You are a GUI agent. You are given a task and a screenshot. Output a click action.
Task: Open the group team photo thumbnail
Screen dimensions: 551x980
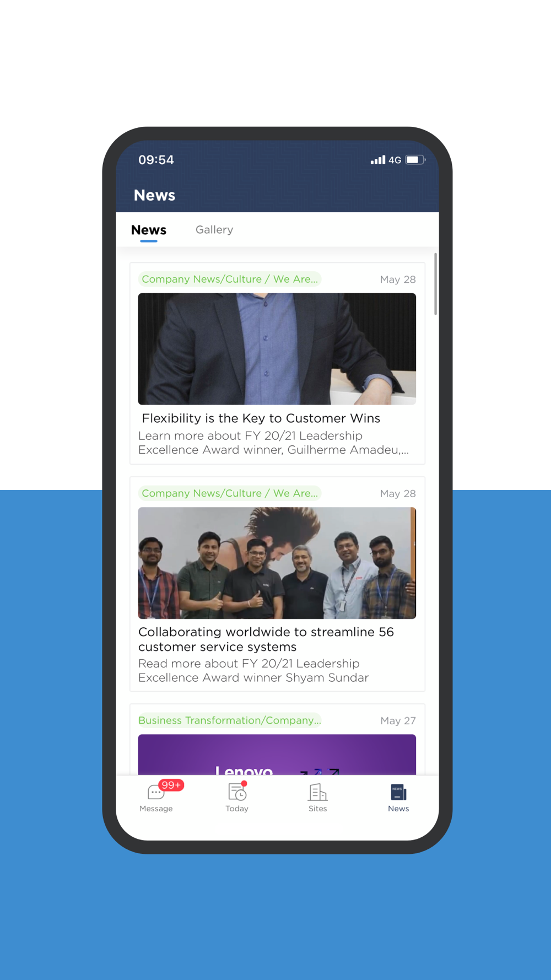pyautogui.click(x=277, y=563)
